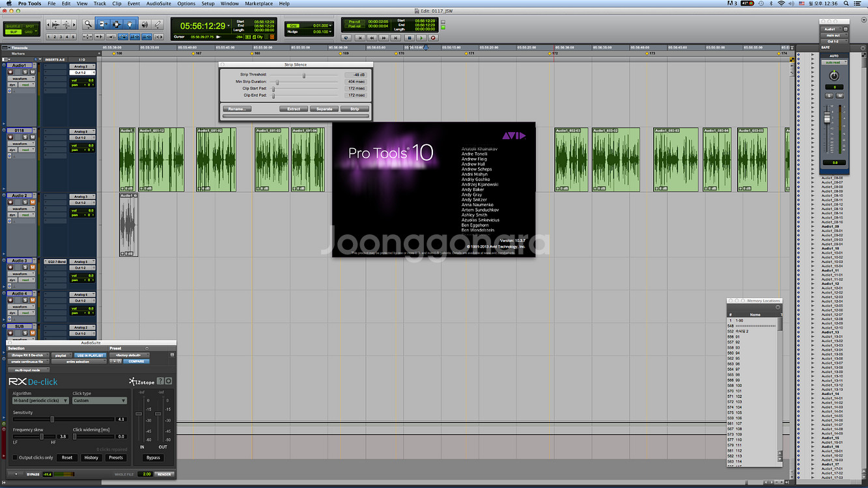Mute the Audio1 track
This screenshot has width=868, height=488.
(x=33, y=72)
